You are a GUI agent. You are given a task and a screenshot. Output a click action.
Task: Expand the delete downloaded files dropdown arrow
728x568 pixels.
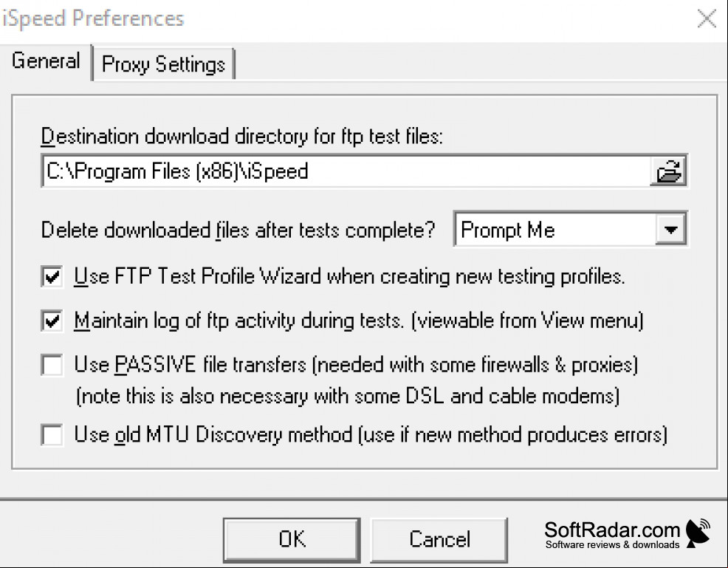pyautogui.click(x=670, y=229)
